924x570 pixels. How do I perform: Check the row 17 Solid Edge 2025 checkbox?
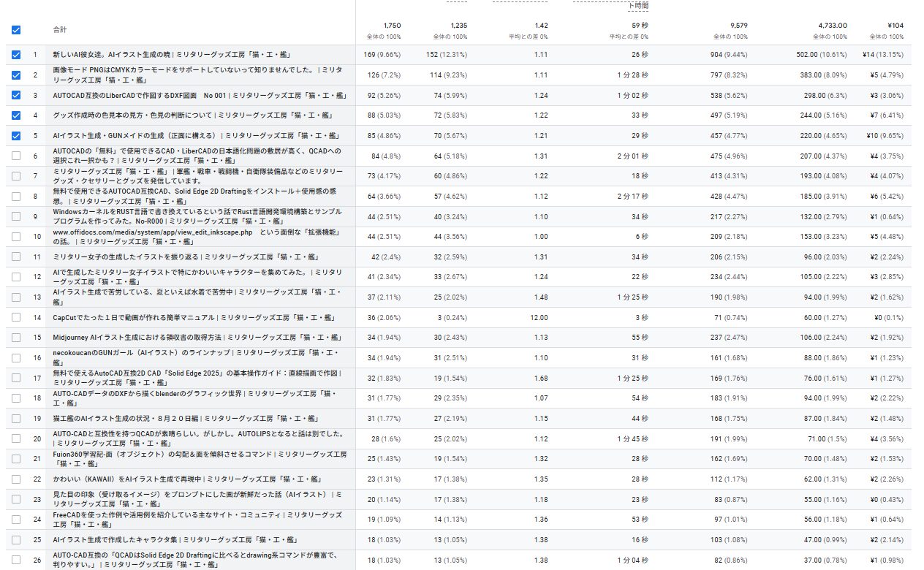[x=16, y=378]
